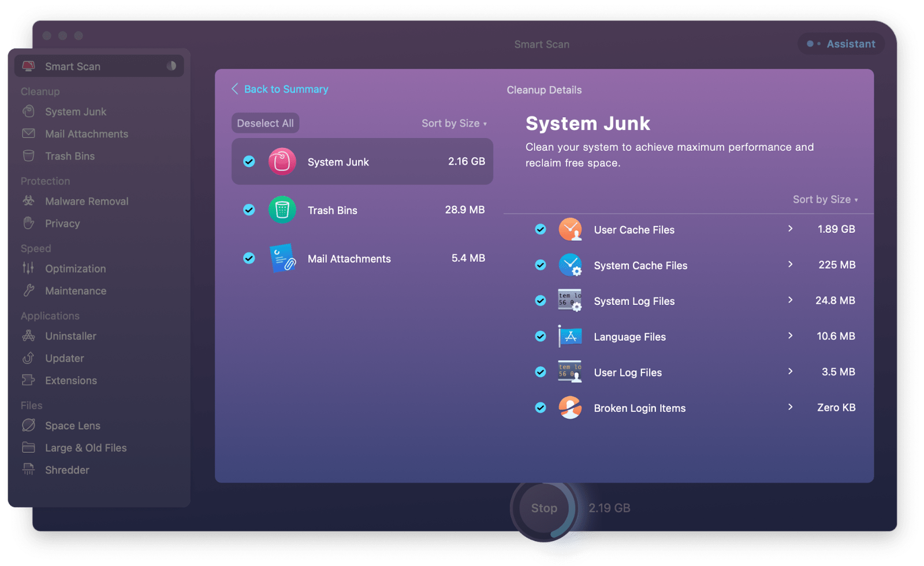
Task: Expand Language Files chevron
Action: click(791, 336)
